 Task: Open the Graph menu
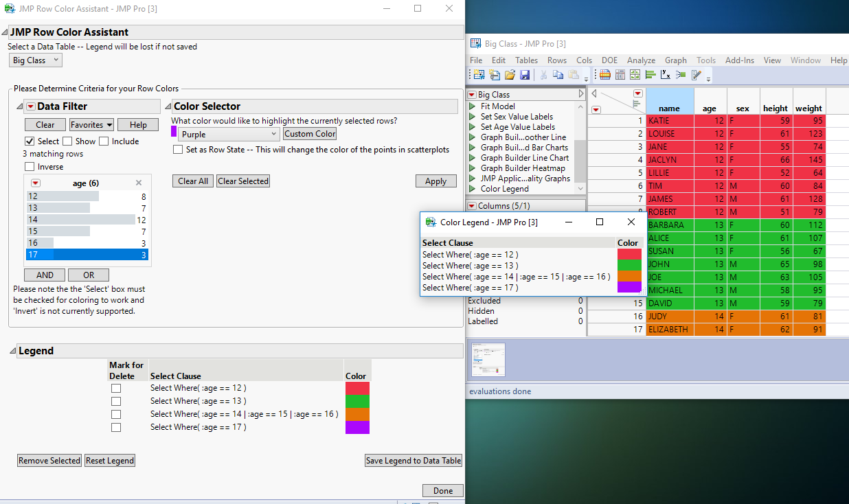pyautogui.click(x=676, y=60)
